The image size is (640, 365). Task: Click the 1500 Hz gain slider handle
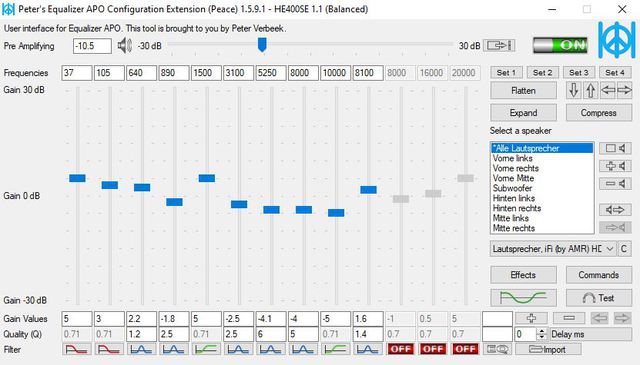207,178
